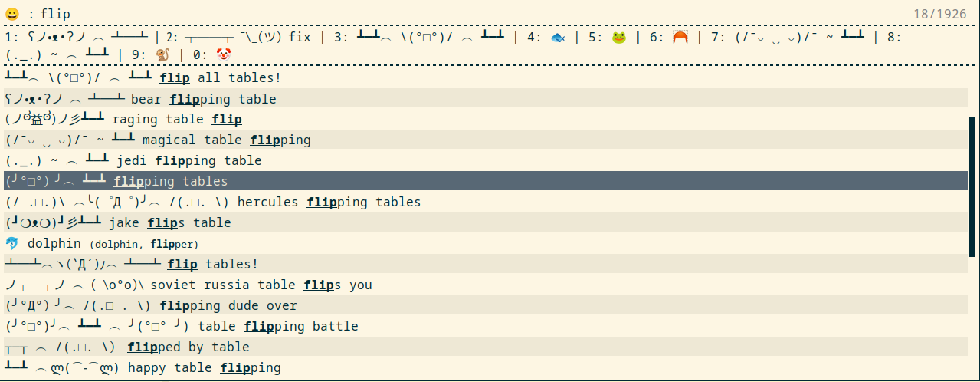Pick the red hair emoji in recent slot 6

680,37
